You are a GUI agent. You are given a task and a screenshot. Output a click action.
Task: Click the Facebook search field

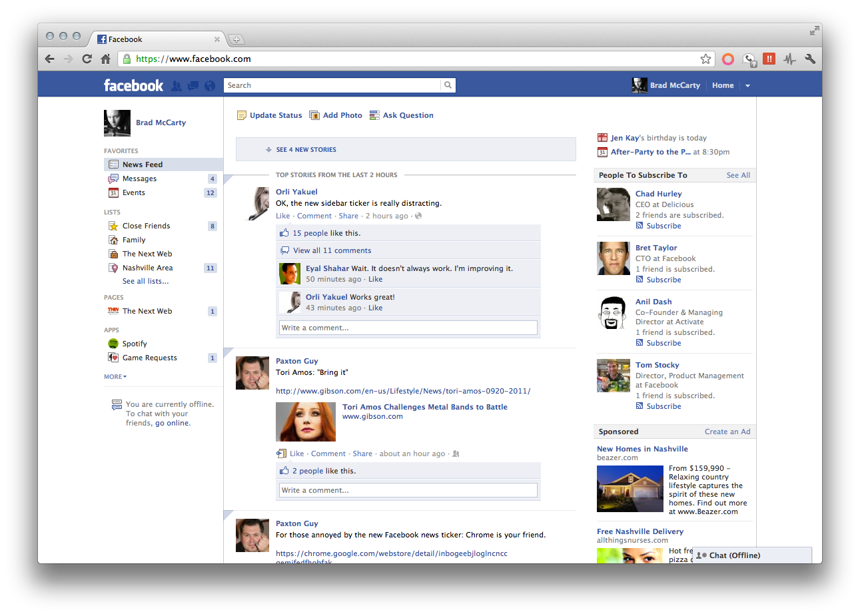pos(332,85)
